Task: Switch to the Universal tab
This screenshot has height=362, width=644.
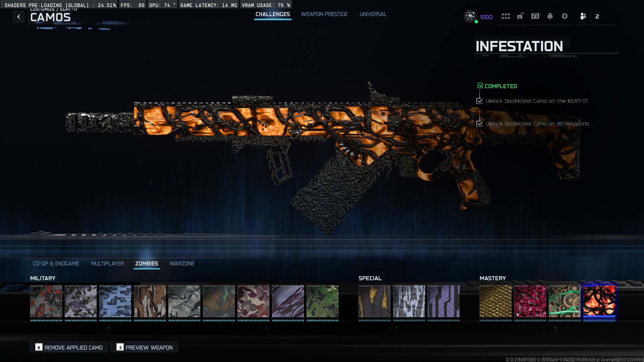Action: click(373, 14)
